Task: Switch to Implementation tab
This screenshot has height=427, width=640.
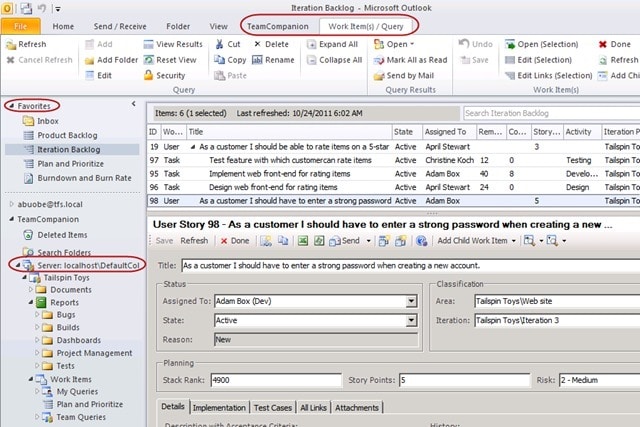Action: [219, 407]
